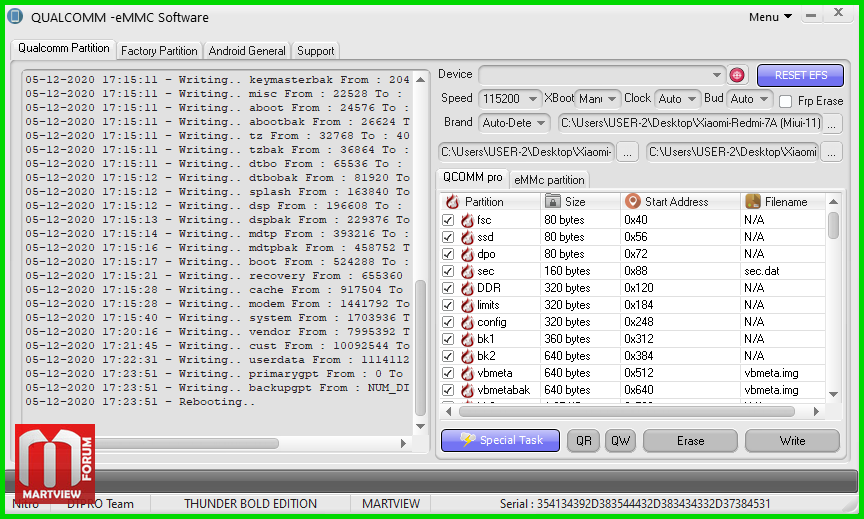Click the flame icon on the config row
Screen dimensions: 864x519
pyautogui.click(x=467, y=322)
